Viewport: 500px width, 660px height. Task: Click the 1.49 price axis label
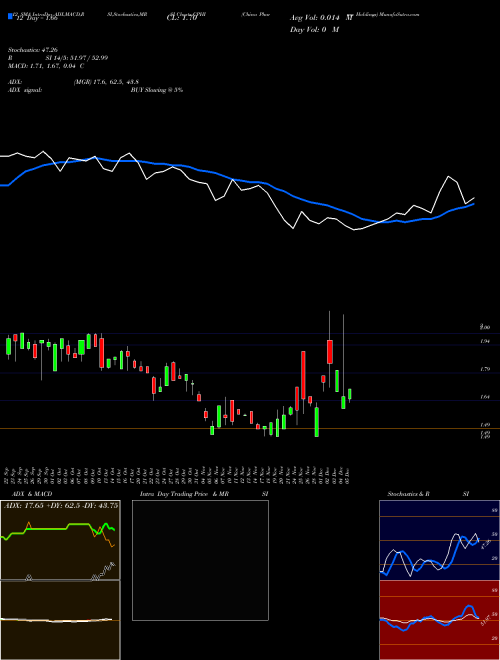point(485,425)
